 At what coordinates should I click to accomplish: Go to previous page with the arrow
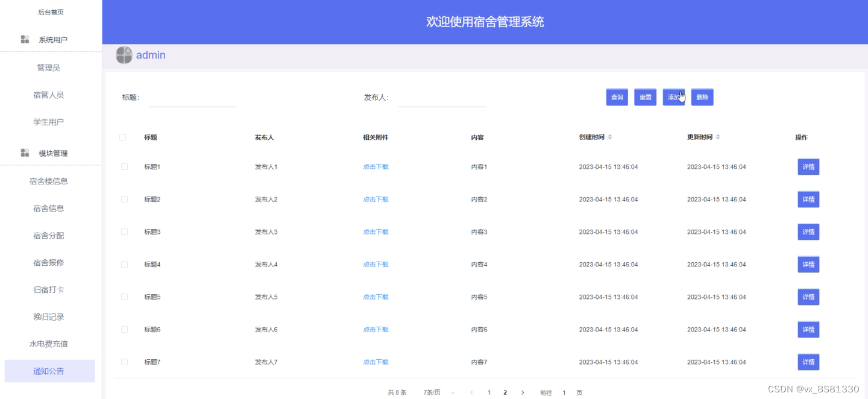471,392
